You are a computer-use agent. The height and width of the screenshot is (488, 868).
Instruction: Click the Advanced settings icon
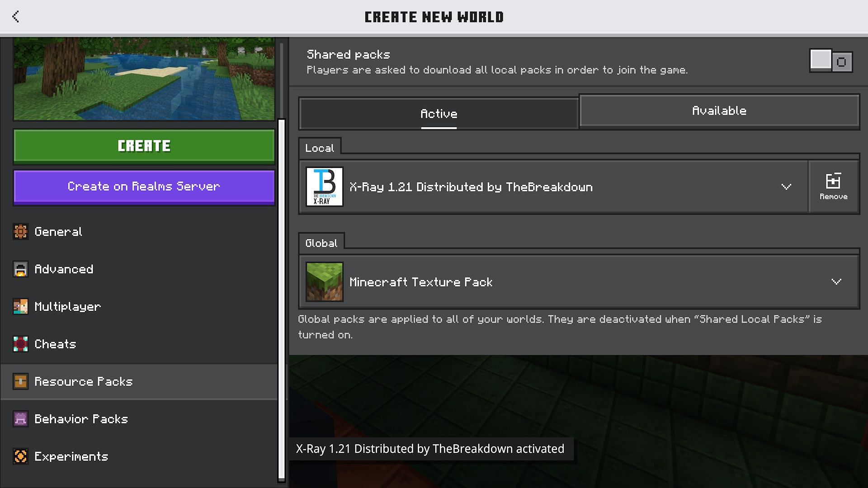pos(20,268)
